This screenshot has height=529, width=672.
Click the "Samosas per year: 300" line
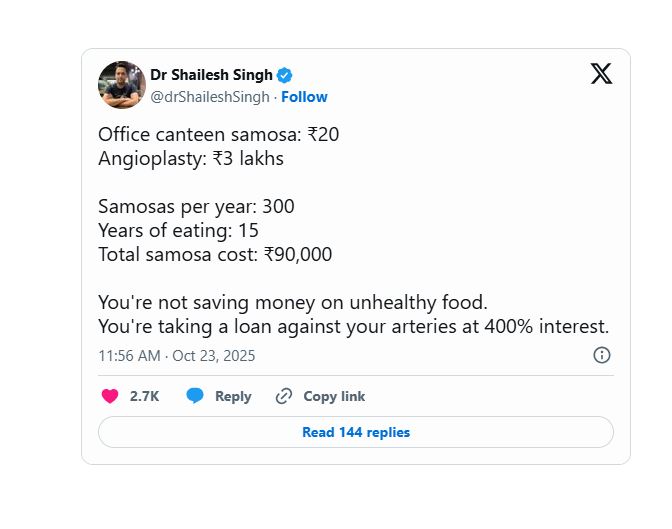(196, 207)
